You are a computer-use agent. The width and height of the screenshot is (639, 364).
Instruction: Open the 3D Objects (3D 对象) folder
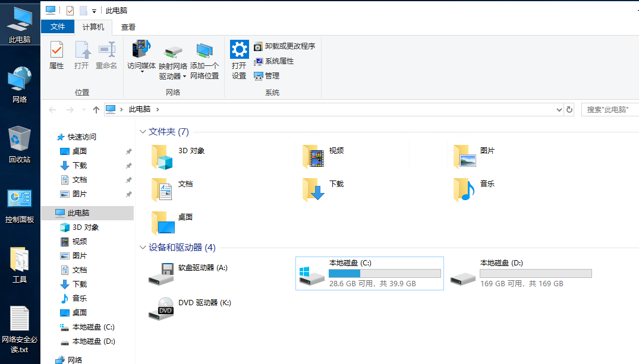[x=162, y=157]
